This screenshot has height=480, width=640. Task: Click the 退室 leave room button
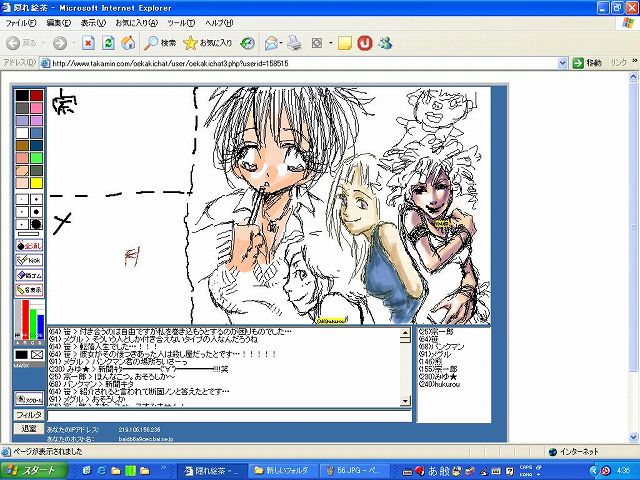pos(29,429)
